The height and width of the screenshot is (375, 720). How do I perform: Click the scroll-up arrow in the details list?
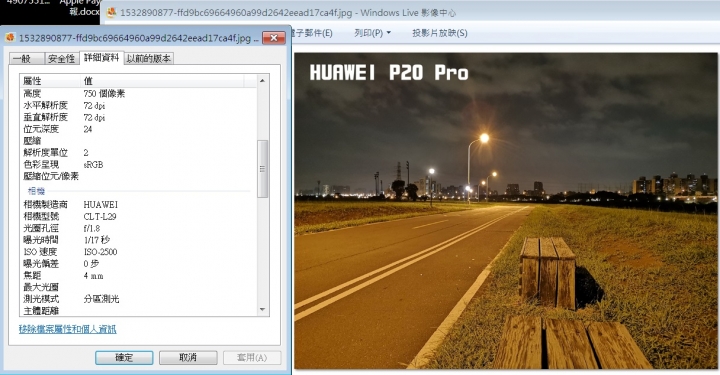(x=263, y=81)
